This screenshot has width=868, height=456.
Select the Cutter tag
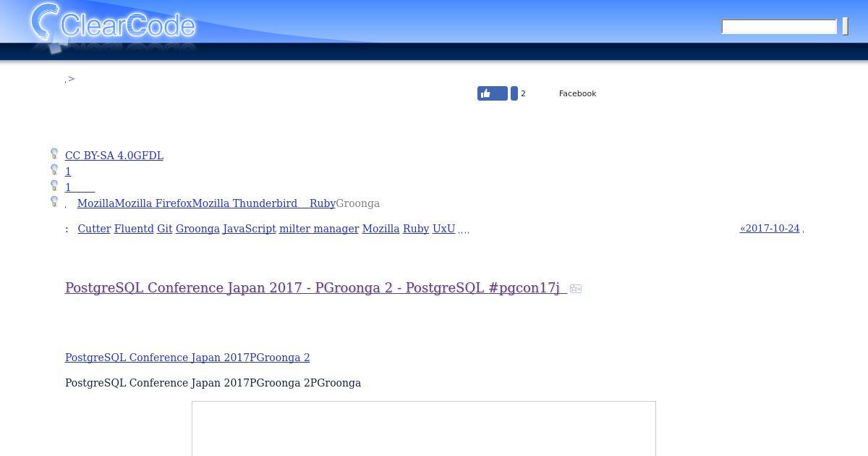[94, 229]
